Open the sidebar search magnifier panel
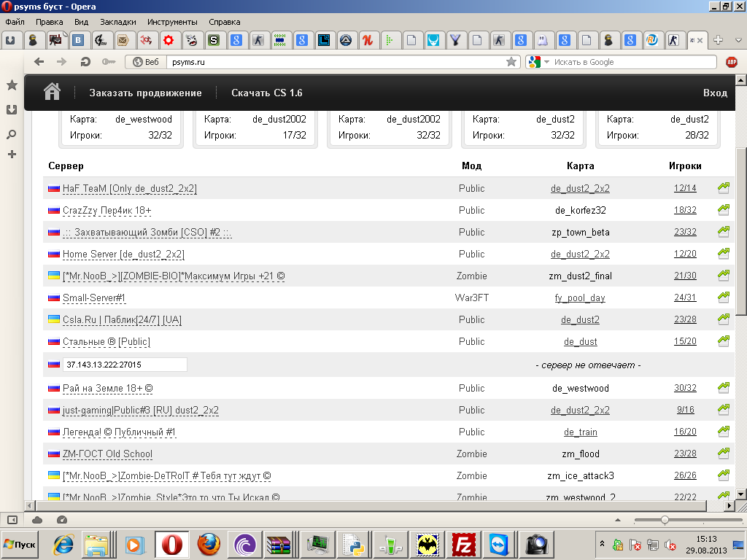747x560 pixels. coord(12,135)
